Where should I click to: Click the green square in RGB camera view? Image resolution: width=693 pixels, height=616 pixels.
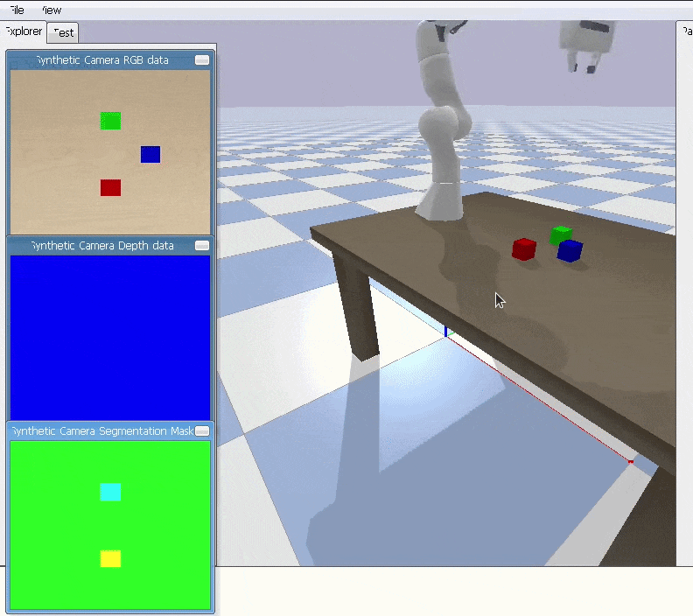click(110, 121)
